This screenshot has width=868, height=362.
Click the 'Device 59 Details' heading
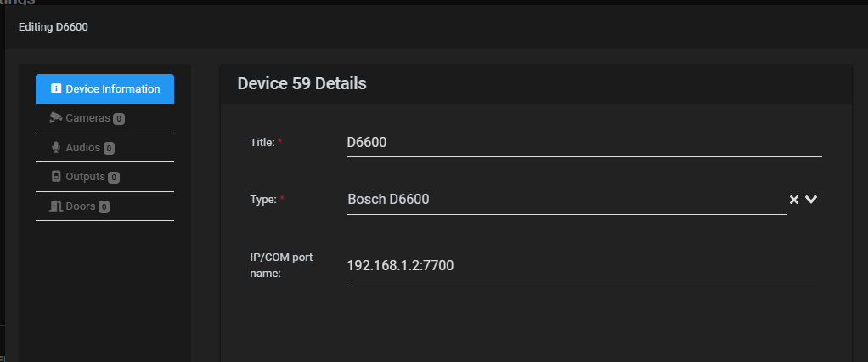click(302, 83)
